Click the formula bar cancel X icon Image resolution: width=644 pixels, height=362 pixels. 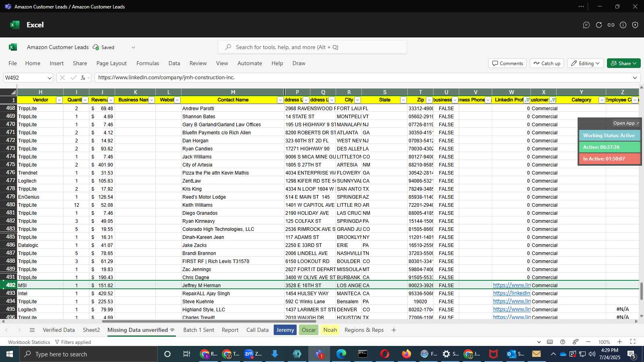(62, 78)
